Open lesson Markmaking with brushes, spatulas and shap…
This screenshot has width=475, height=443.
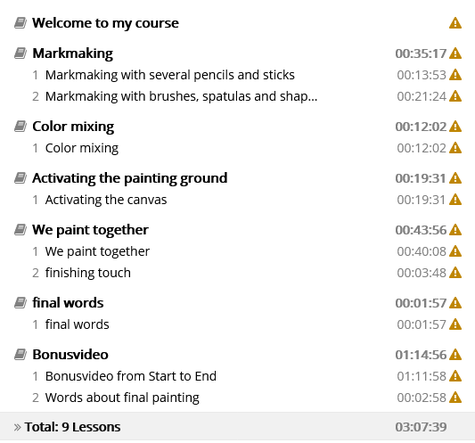point(181,96)
